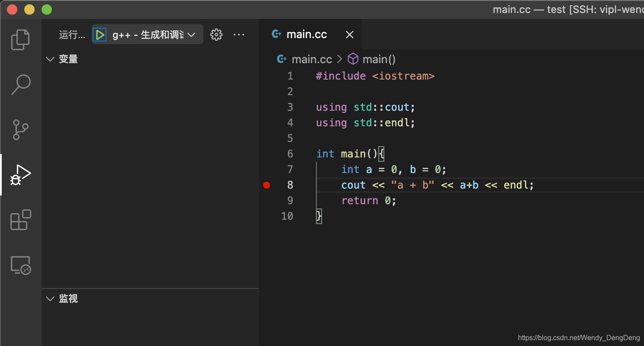Remove the breakpoint on line 8
The height and width of the screenshot is (346, 644).
(x=267, y=185)
